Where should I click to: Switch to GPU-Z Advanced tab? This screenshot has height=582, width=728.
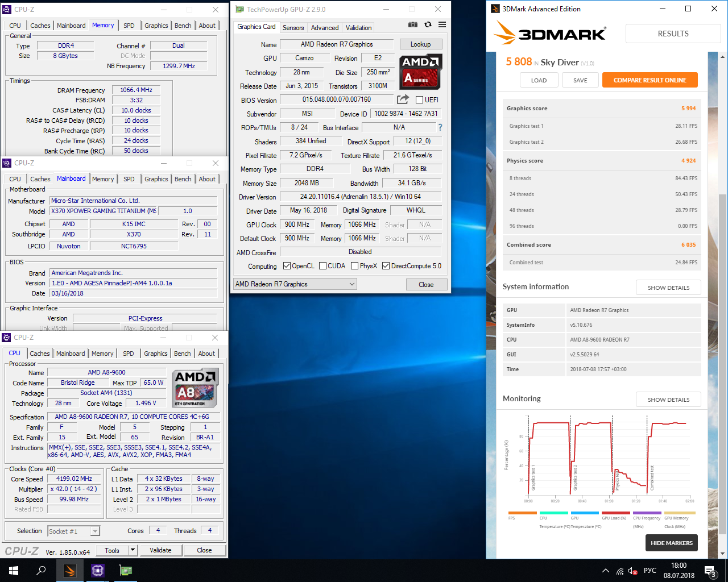pos(325,27)
